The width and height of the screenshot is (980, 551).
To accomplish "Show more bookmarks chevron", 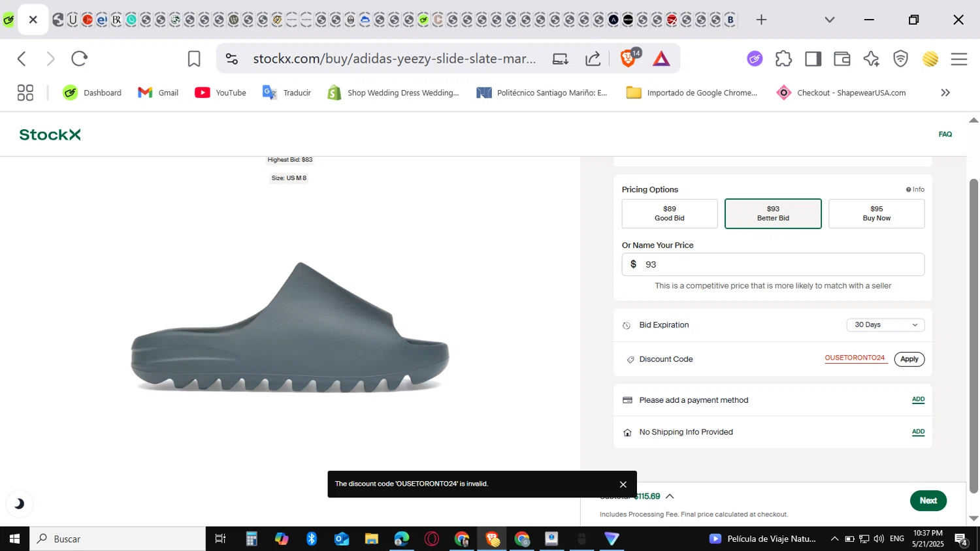I will 945,93.
